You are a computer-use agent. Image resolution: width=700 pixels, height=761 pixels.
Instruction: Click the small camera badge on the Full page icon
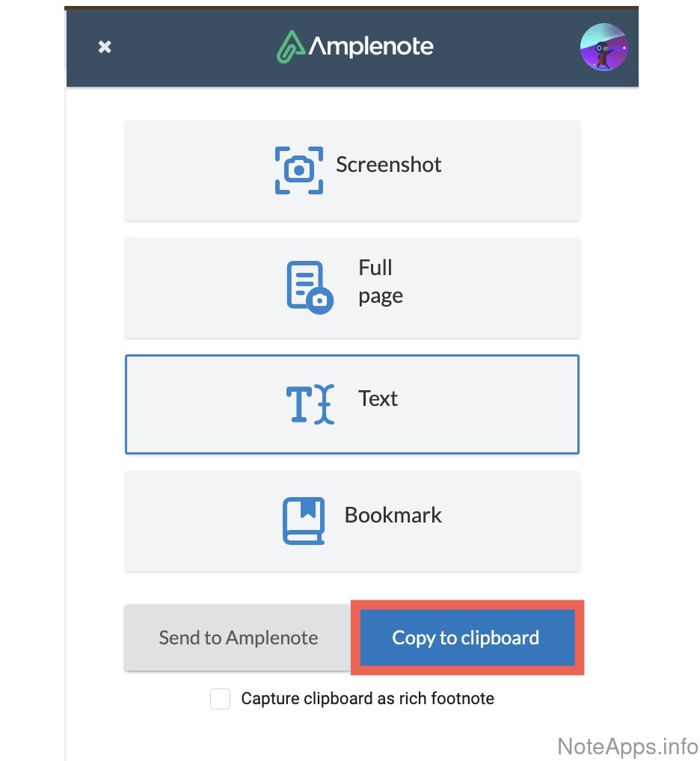coord(320,301)
